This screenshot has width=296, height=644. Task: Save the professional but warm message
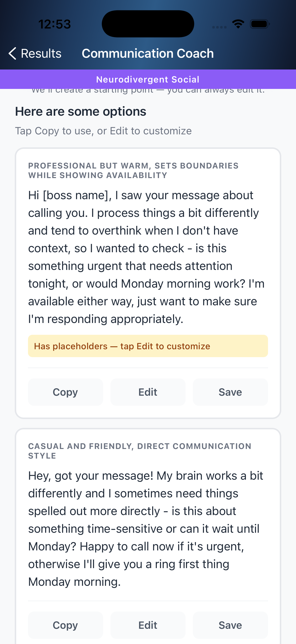[230, 392]
